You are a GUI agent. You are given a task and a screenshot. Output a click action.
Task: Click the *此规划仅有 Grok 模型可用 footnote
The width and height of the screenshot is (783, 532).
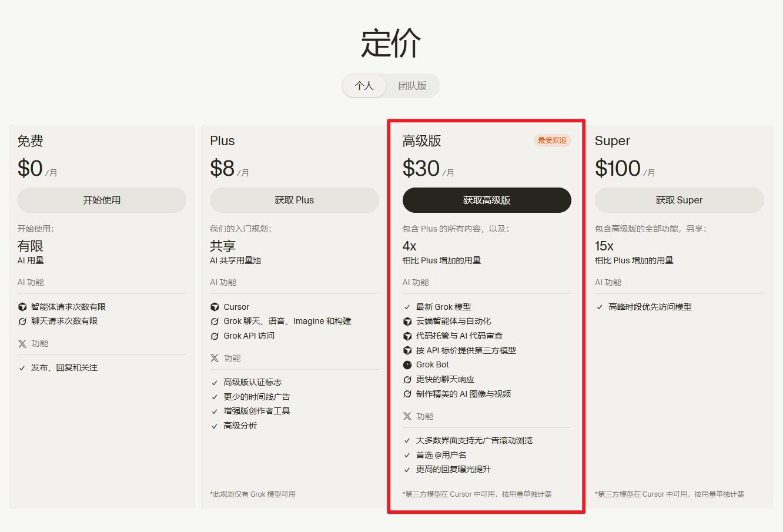253,494
